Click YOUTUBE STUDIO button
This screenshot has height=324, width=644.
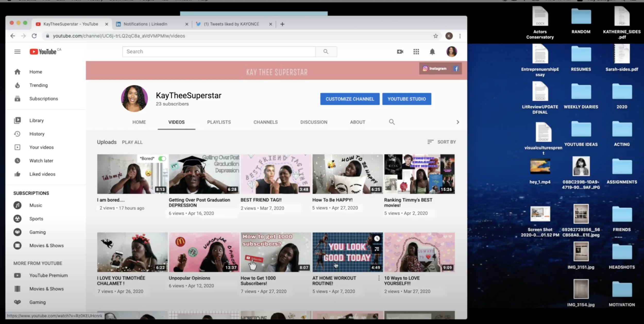(407, 99)
